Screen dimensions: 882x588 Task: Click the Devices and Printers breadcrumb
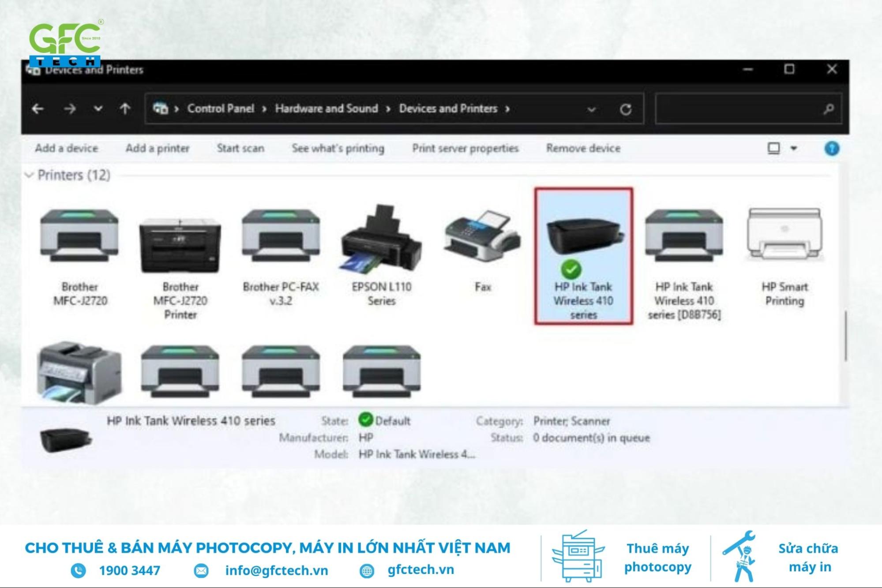click(x=448, y=109)
